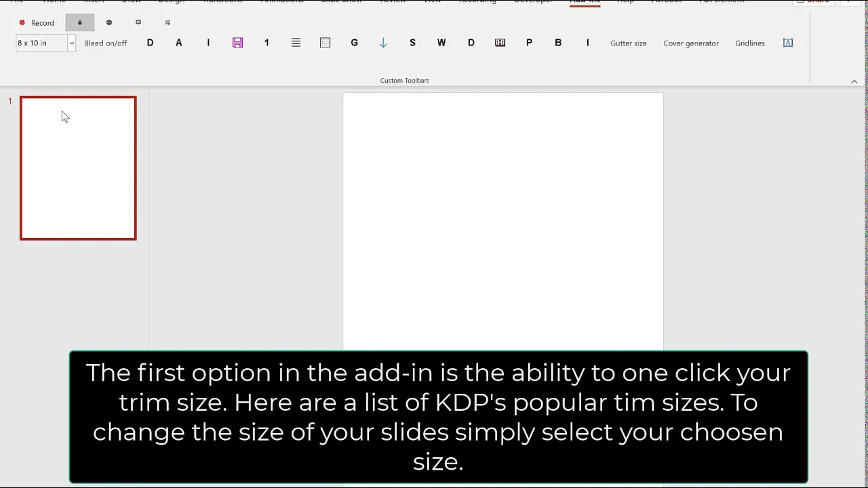This screenshot has height=488, width=868.
Task: Click the P toolbar button
Action: (529, 43)
